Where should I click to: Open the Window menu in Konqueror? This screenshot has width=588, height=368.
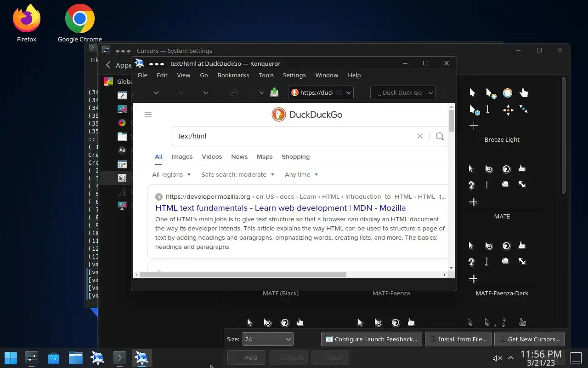327,75
